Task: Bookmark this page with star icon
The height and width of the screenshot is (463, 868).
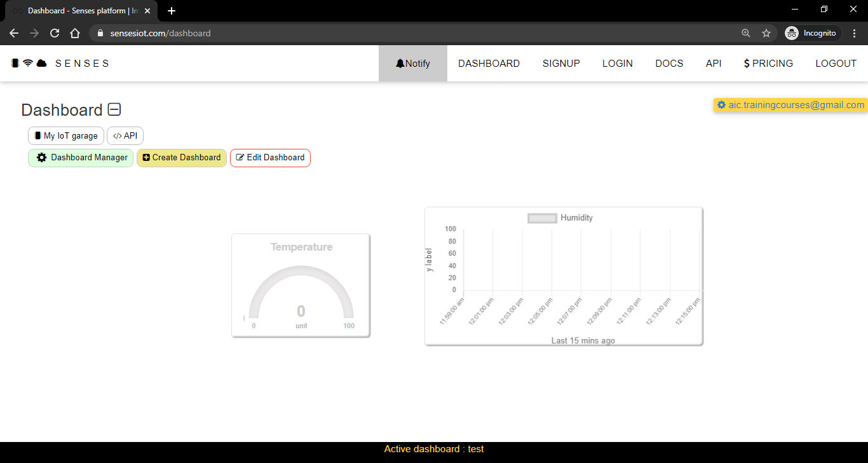Action: (x=766, y=33)
